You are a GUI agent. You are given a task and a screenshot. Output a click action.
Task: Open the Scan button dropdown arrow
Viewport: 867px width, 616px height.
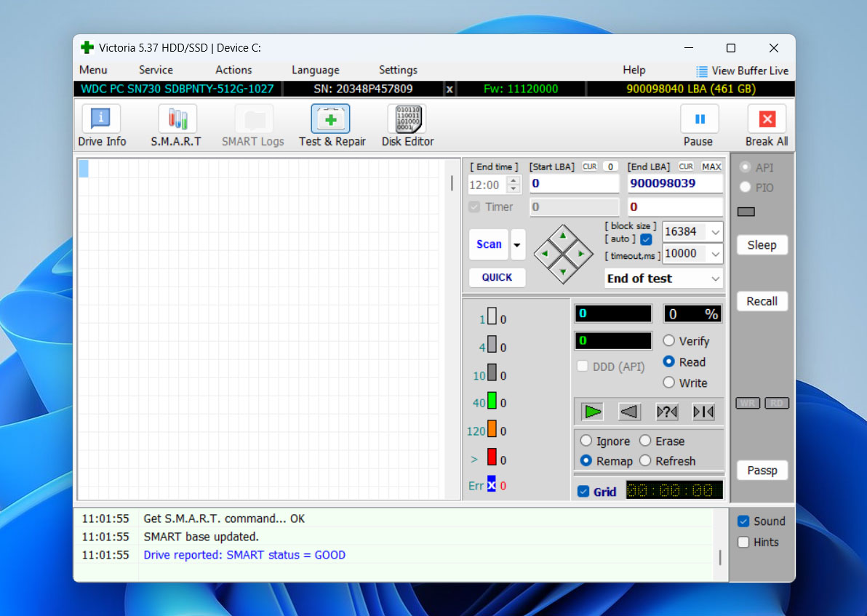[517, 244]
